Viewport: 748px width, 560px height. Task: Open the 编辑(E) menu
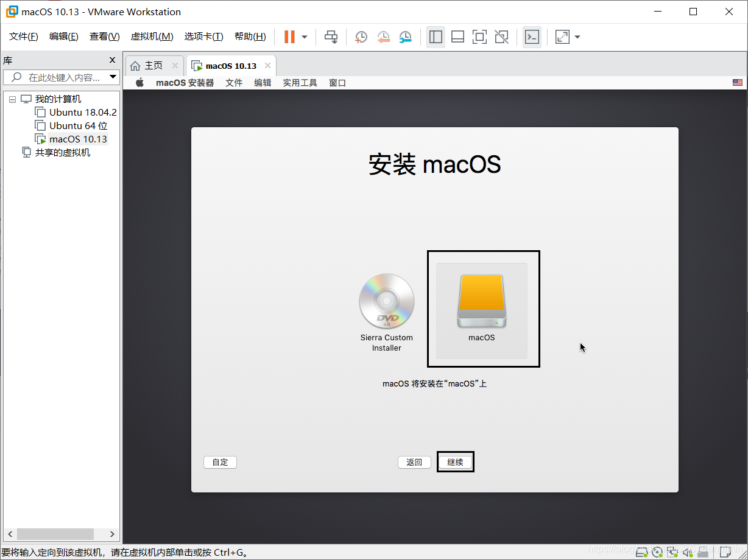[64, 37]
